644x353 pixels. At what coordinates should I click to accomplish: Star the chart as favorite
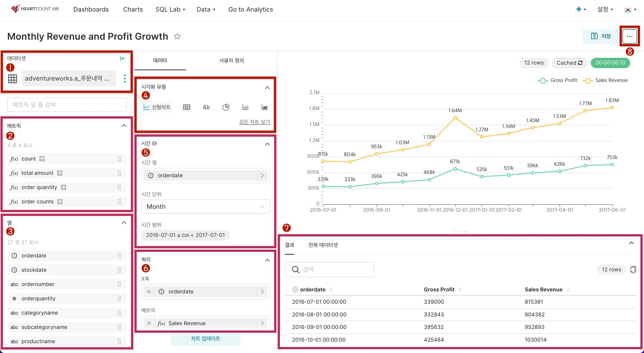(177, 36)
